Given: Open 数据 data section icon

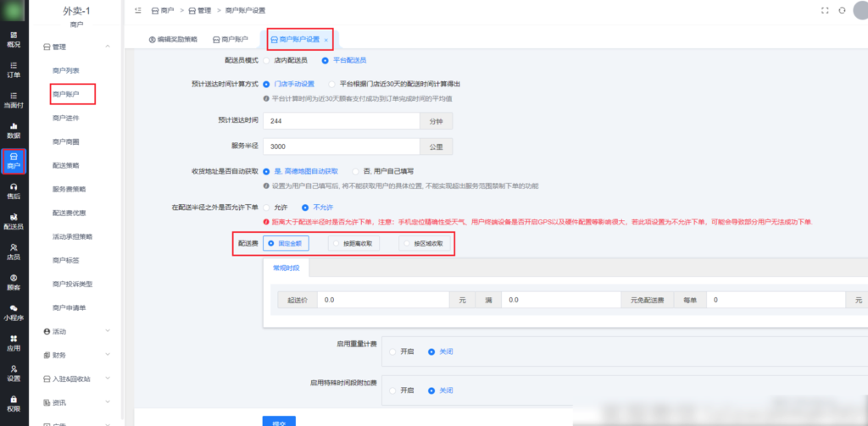Looking at the screenshot, I should pyautogui.click(x=14, y=130).
